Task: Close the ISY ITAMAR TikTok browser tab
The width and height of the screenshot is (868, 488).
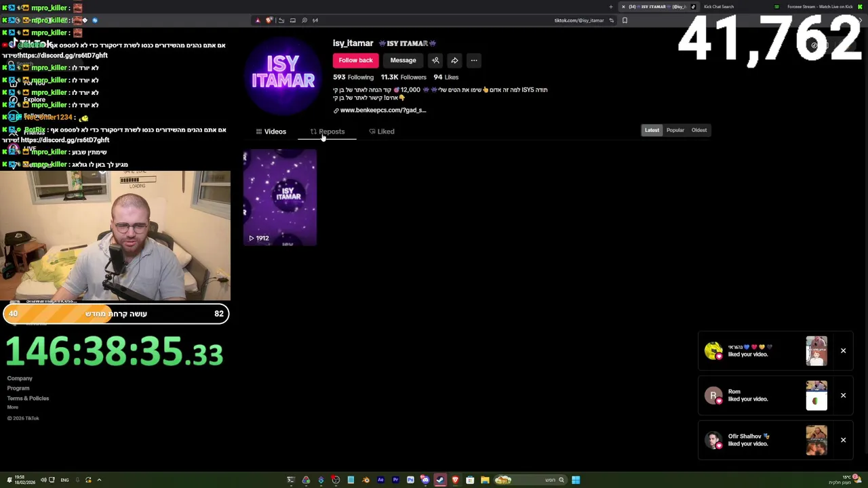Action: click(x=623, y=7)
